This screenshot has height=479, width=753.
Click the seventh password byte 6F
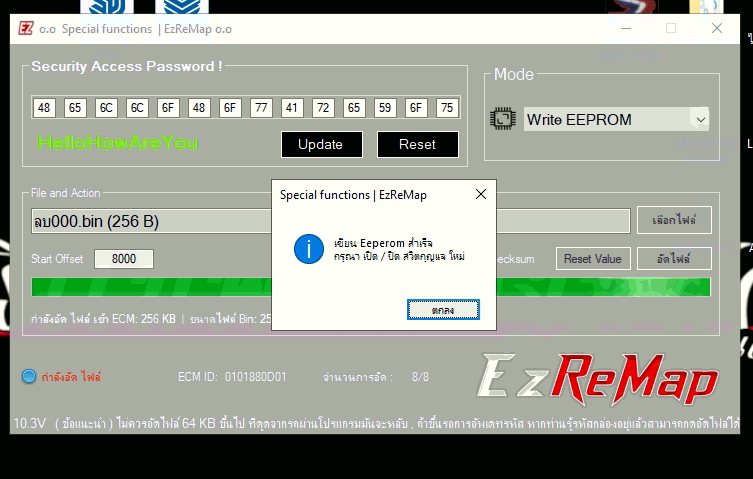point(230,108)
